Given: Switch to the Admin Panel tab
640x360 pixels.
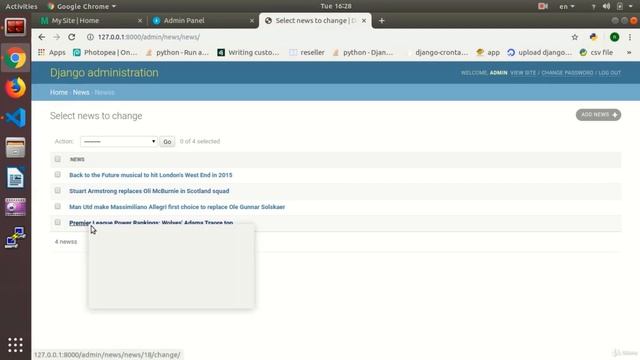Looking at the screenshot, I should tap(202, 20).
